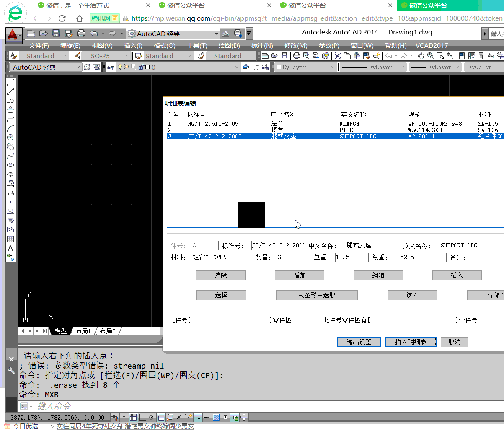Open the ByLayer color control dropdown
Image resolution: width=504 pixels, height=431 pixels.
point(333,67)
